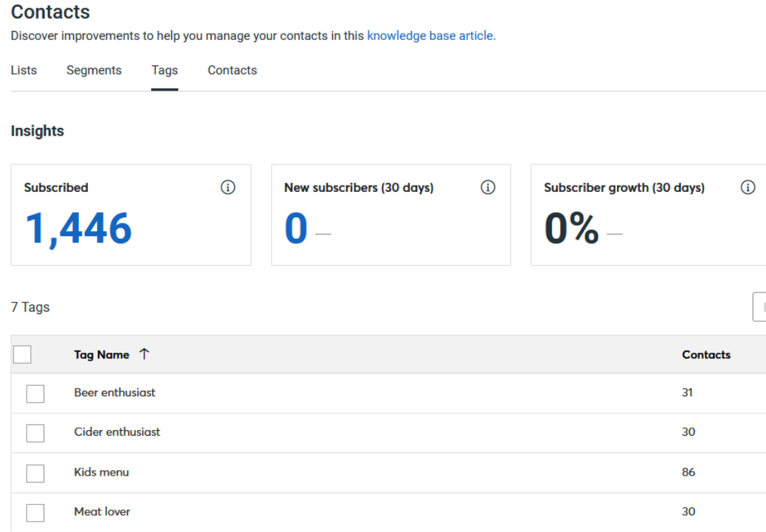Open the Kids menu tag
766x532 pixels.
(102, 473)
